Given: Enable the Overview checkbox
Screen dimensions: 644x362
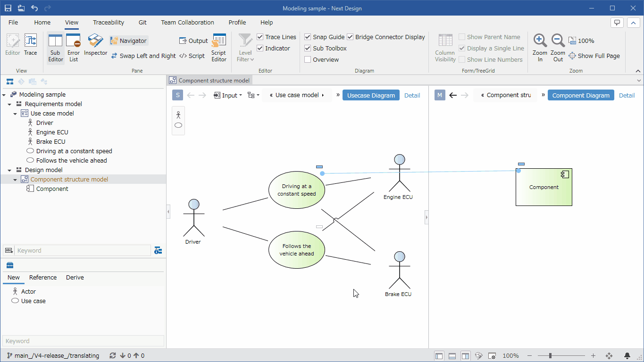Looking at the screenshot, I should pos(308,59).
